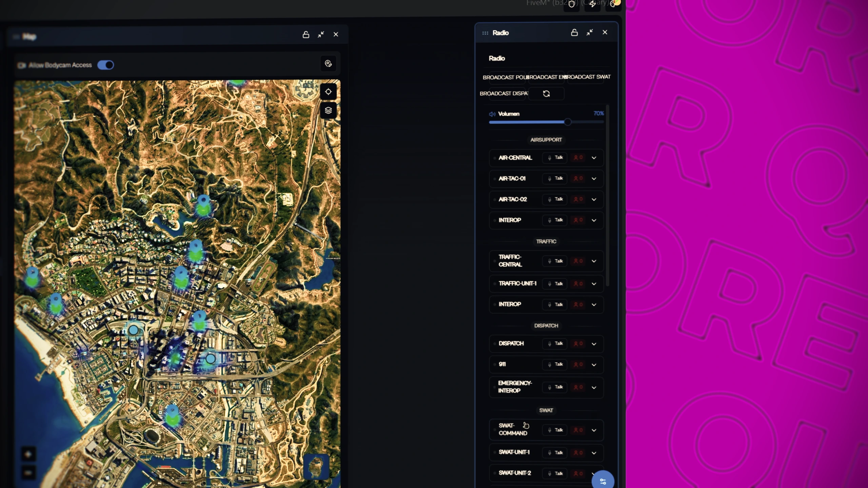Expand the AIR-TAC-01 channel chevron
This screenshot has height=488, width=868.
pyautogui.click(x=594, y=179)
